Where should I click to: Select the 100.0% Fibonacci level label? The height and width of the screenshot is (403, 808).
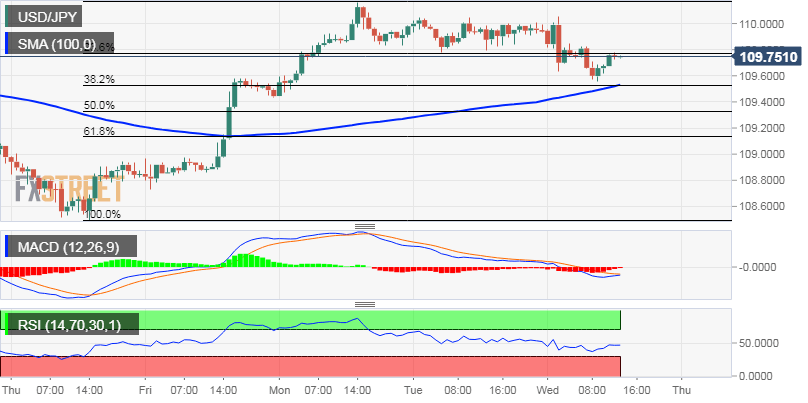pos(100,214)
